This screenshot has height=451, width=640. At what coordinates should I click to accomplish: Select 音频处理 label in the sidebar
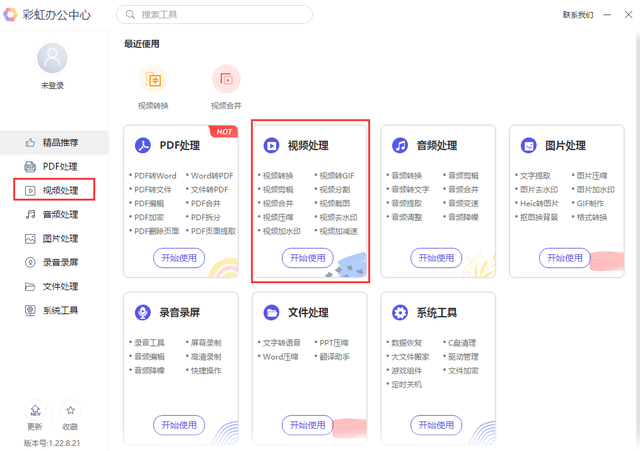[x=60, y=215]
